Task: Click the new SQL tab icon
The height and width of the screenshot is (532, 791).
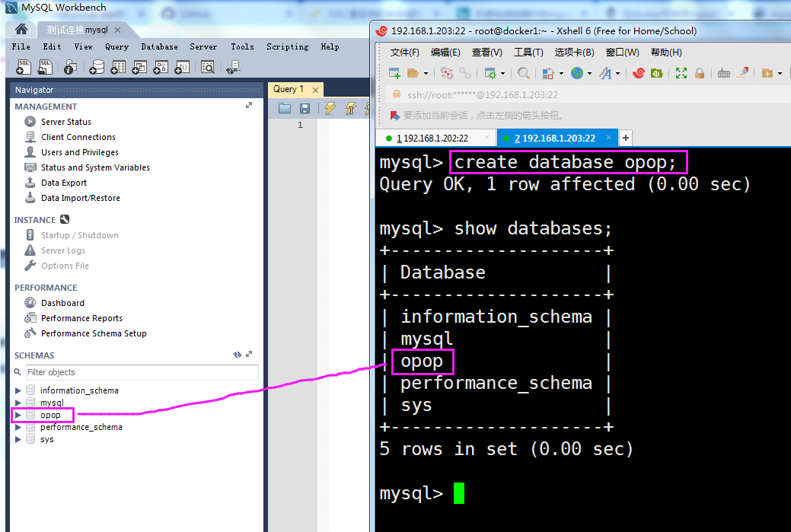Action: (x=24, y=67)
